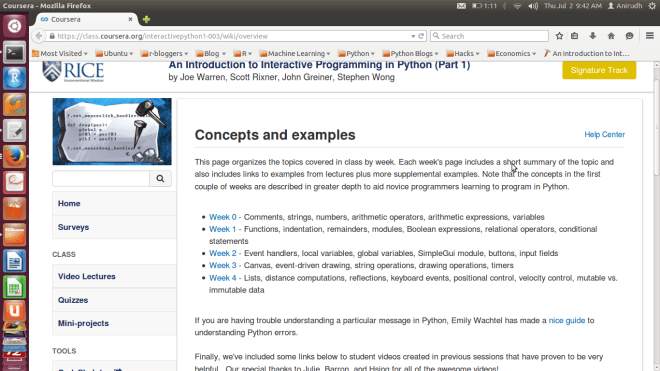The image size is (660, 371).
Task: Focus the wiki search text field
Action: tap(101, 179)
